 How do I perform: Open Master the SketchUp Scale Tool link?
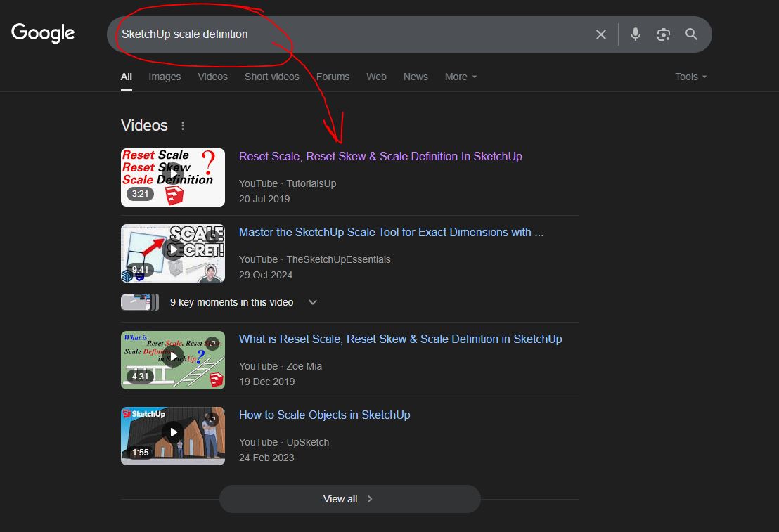tap(391, 233)
